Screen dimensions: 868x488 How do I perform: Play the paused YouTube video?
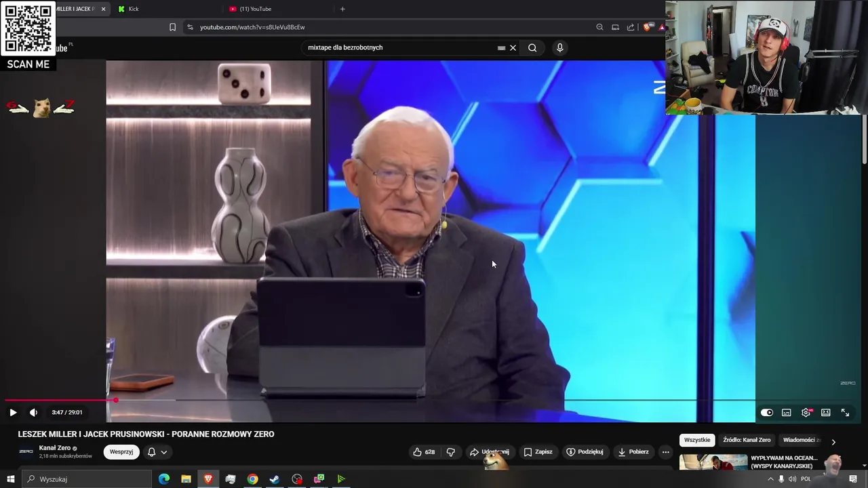coord(13,412)
